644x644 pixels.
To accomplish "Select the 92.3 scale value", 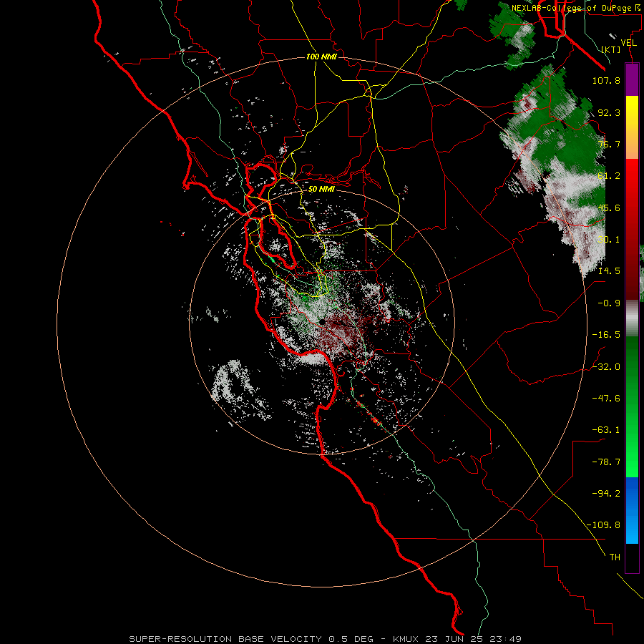I will coord(609,112).
